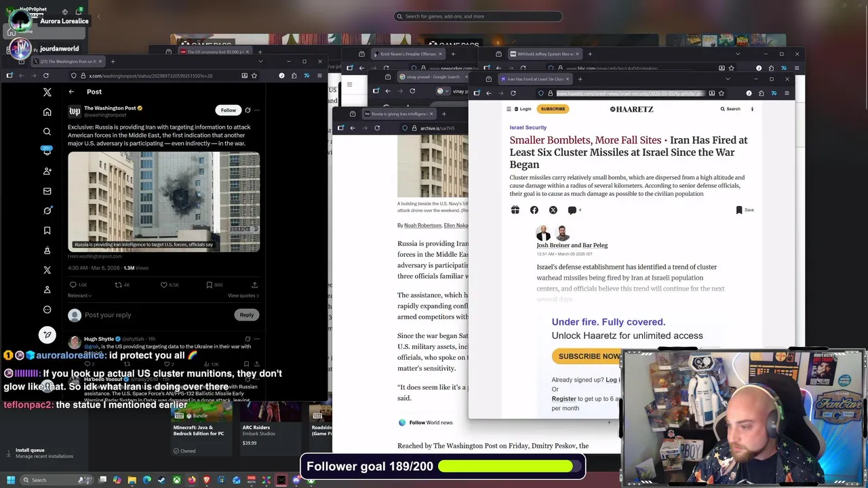List all tabs in X browser window

(x=260, y=62)
